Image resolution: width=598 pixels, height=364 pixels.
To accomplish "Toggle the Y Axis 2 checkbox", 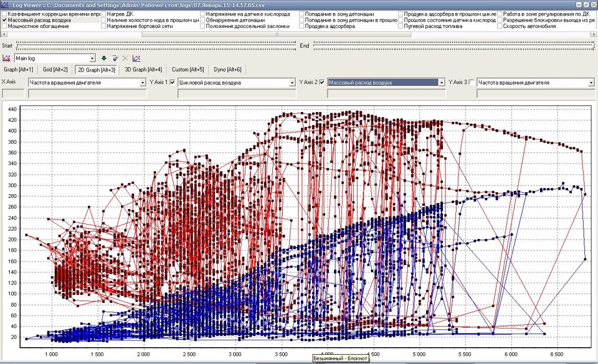I will (x=322, y=82).
